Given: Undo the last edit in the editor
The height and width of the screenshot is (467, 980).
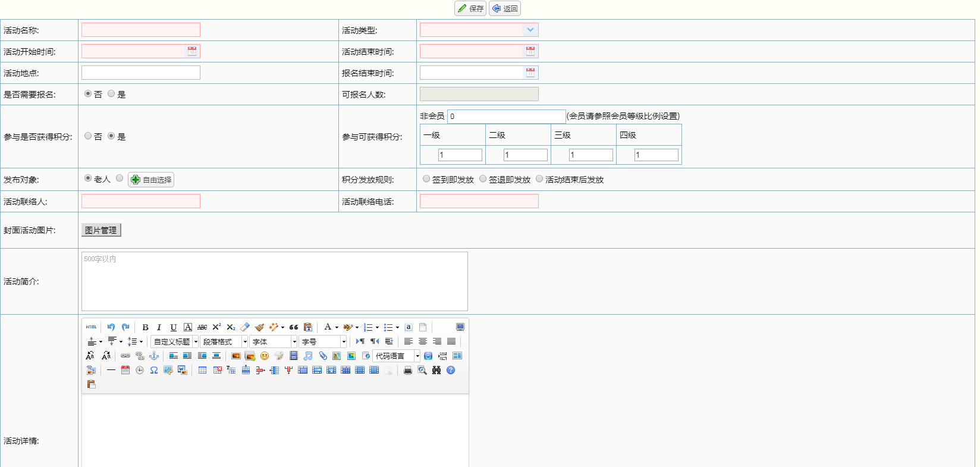Looking at the screenshot, I should coord(111,327).
